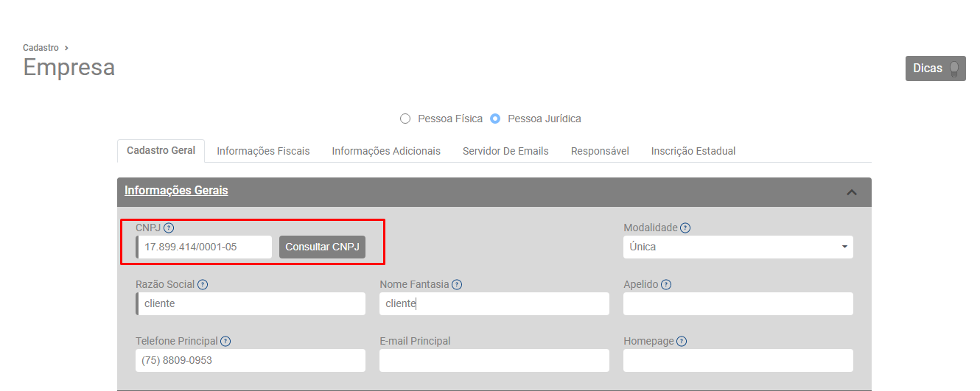Screen dimensions: 980x391
Task: Click the Modalidade help icon
Action: (x=685, y=228)
